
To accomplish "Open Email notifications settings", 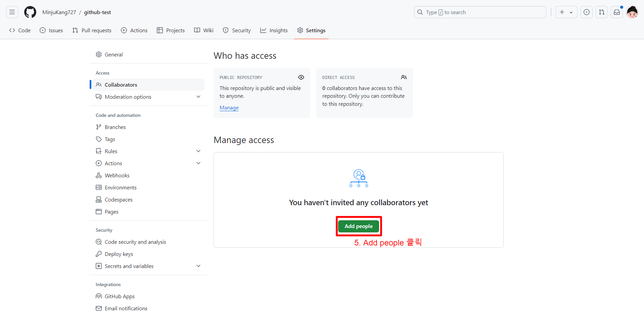I will pyautogui.click(x=148, y=308).
